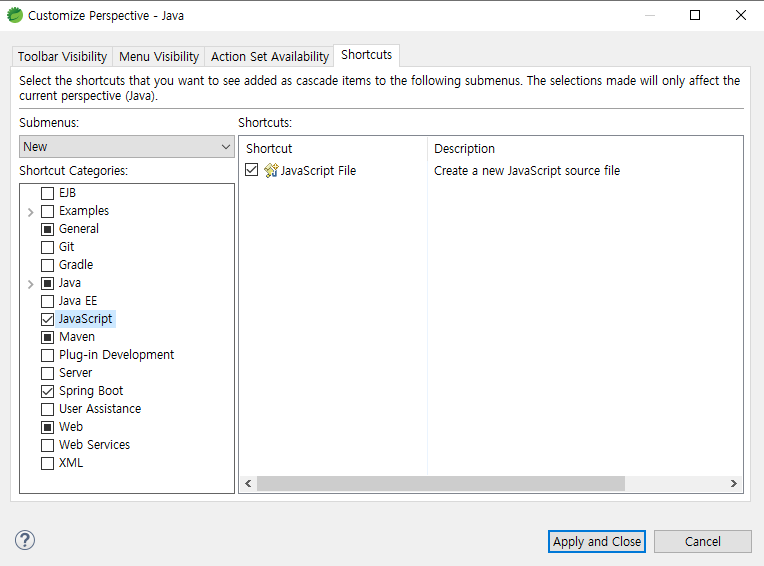Click the Shortcut column header
The height and width of the screenshot is (566, 764).
(333, 149)
